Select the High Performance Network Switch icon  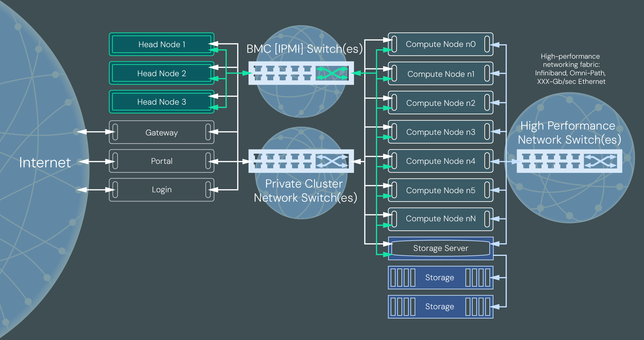[569, 161]
